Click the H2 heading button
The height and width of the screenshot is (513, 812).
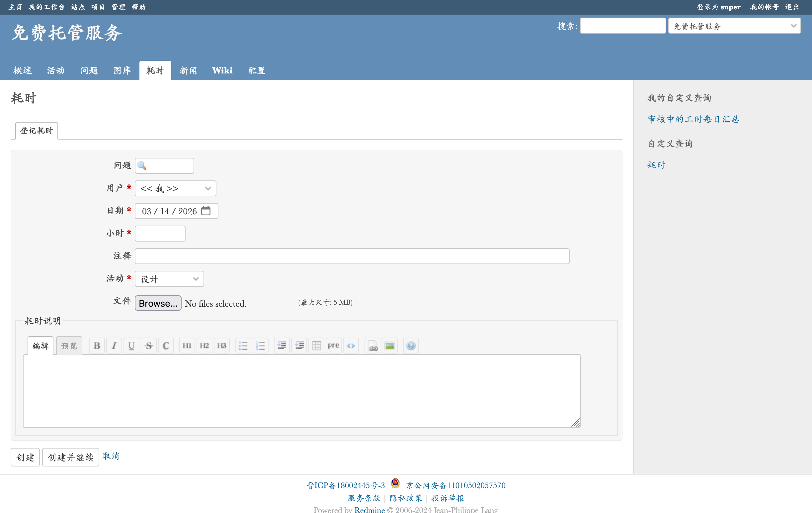pyautogui.click(x=204, y=346)
